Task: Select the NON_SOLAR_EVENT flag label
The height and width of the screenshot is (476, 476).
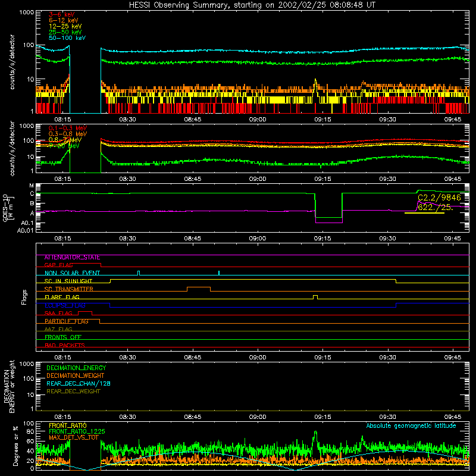Action: coord(72,273)
